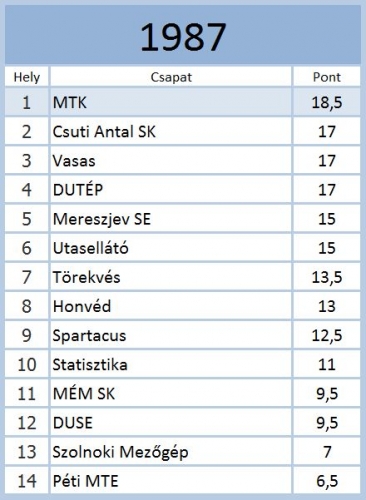The height and width of the screenshot is (500, 366).
Task: Select the Csapat column header
Action: pyautogui.click(x=171, y=77)
